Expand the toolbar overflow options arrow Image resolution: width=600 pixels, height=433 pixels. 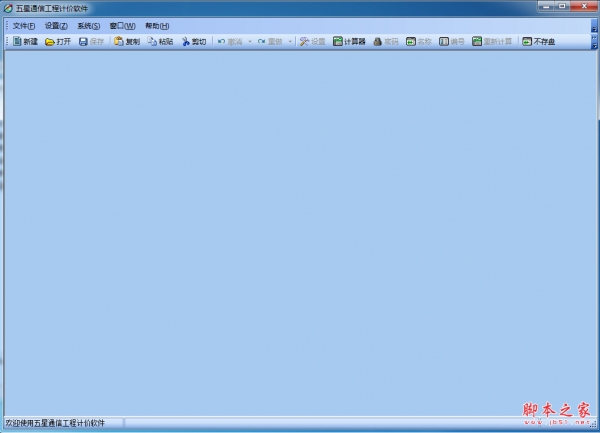594,42
